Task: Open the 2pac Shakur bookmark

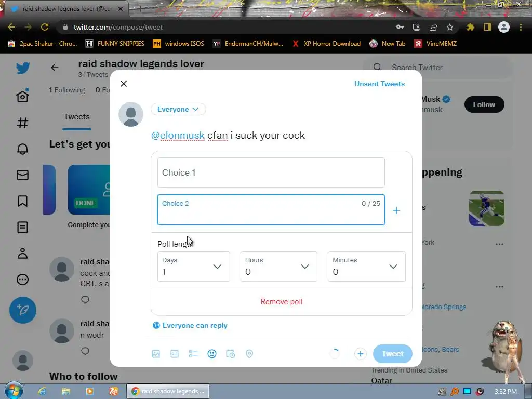Action: [43, 44]
